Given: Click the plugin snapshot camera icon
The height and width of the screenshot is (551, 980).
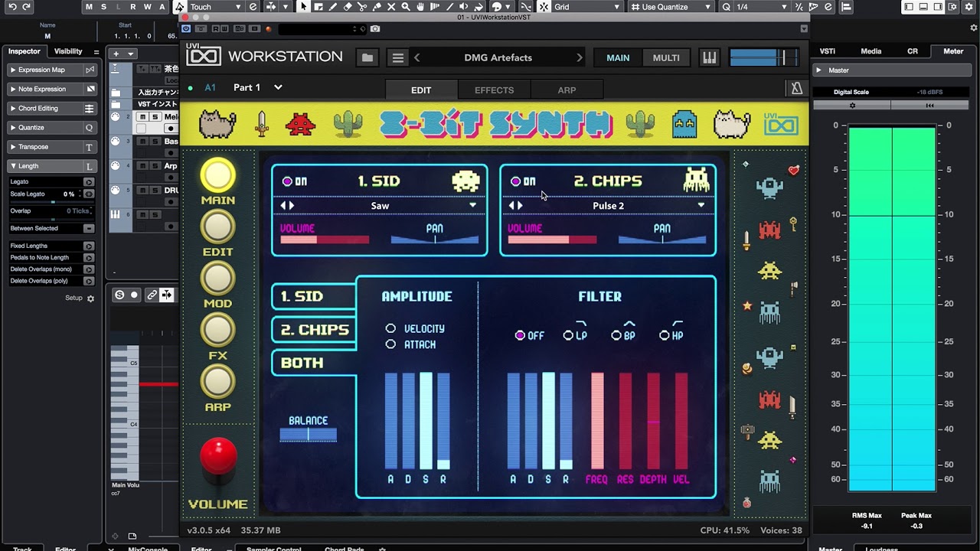Looking at the screenshot, I should [375, 29].
